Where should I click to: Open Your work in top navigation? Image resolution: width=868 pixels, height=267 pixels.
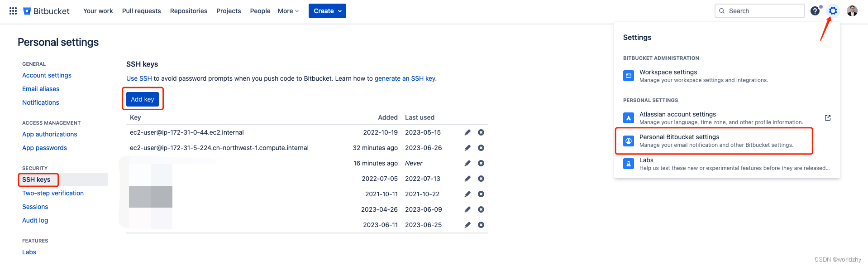(x=98, y=11)
